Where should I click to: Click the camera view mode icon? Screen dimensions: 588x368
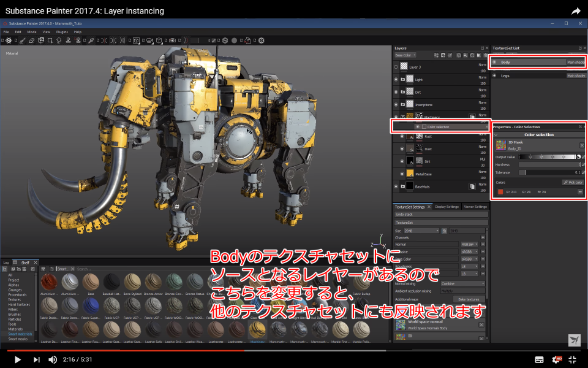click(x=149, y=40)
